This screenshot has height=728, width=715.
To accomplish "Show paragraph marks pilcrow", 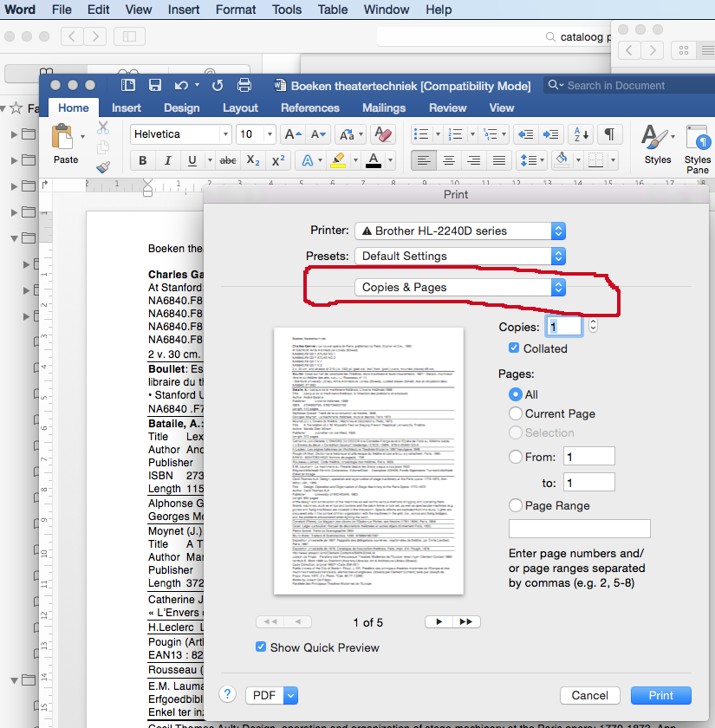I will click(609, 134).
